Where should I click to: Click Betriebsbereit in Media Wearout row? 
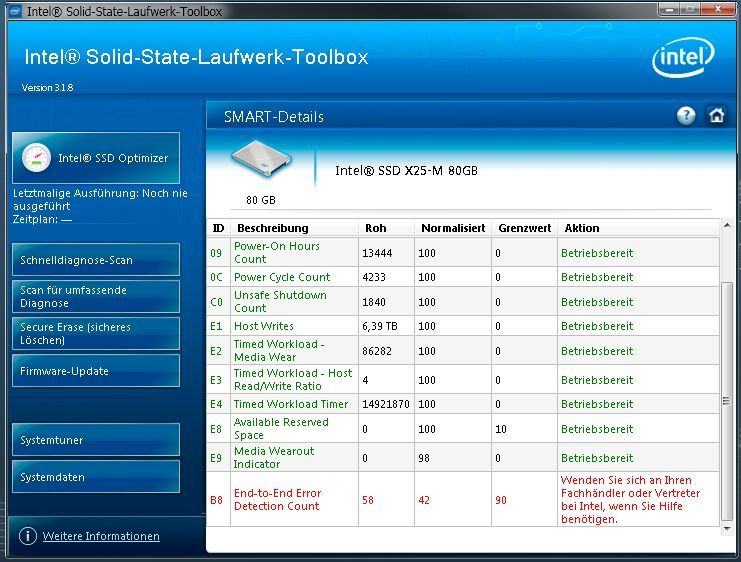coord(597,458)
